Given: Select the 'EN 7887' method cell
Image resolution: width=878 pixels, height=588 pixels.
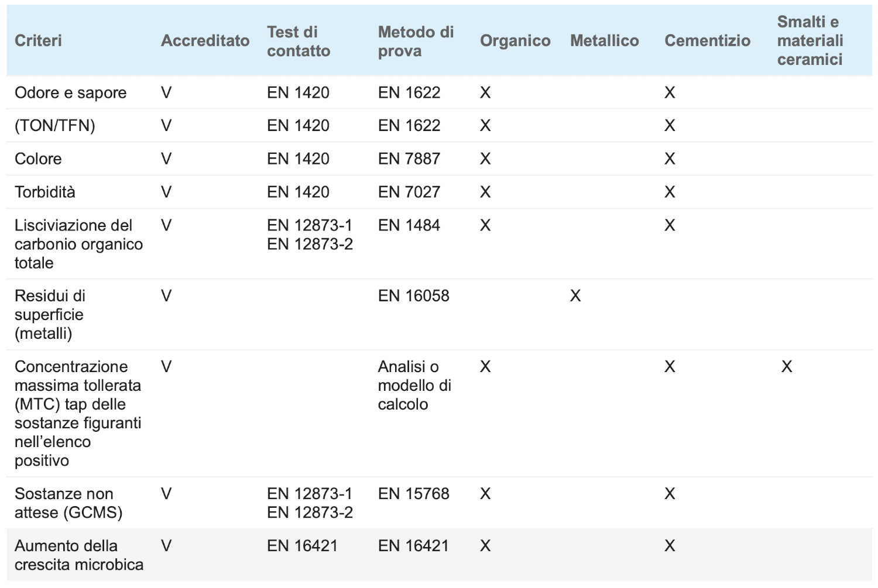Looking at the screenshot, I should click(x=409, y=159).
